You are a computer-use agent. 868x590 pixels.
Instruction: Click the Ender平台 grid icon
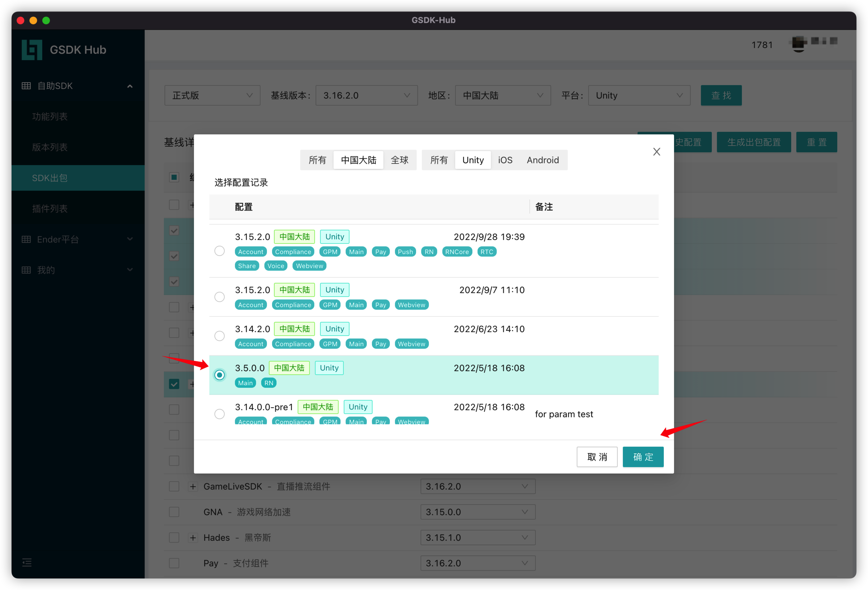click(x=26, y=239)
